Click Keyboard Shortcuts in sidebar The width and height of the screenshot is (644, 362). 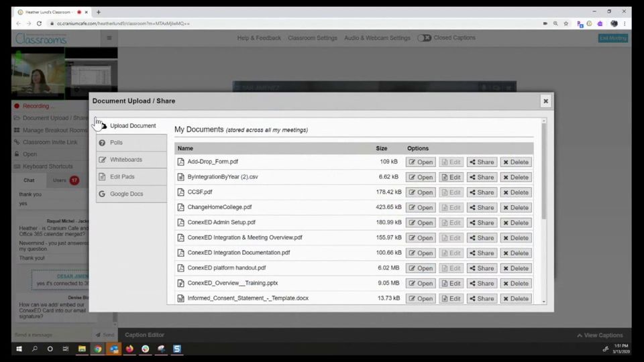44,166
